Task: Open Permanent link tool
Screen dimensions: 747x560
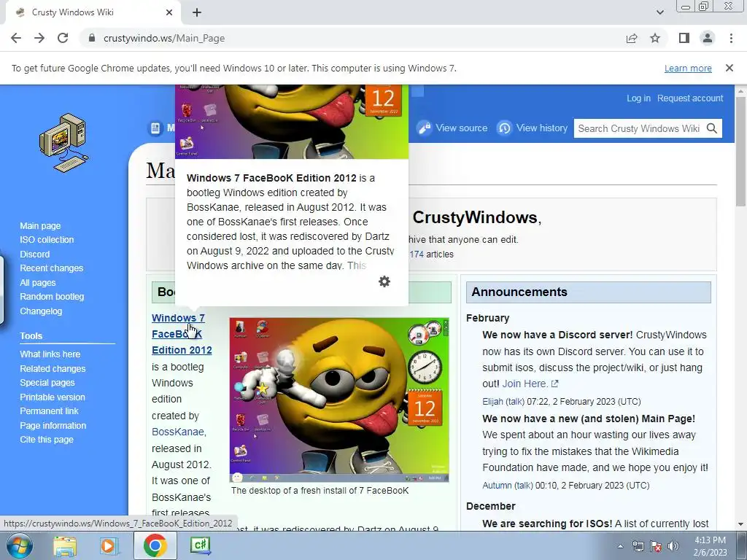Action: coord(49,411)
